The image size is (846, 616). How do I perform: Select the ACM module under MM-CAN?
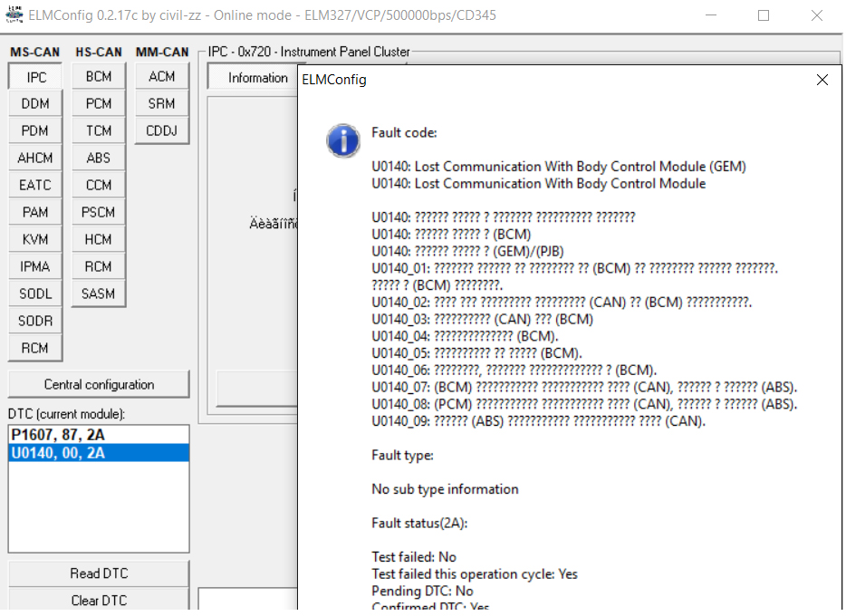(x=161, y=77)
